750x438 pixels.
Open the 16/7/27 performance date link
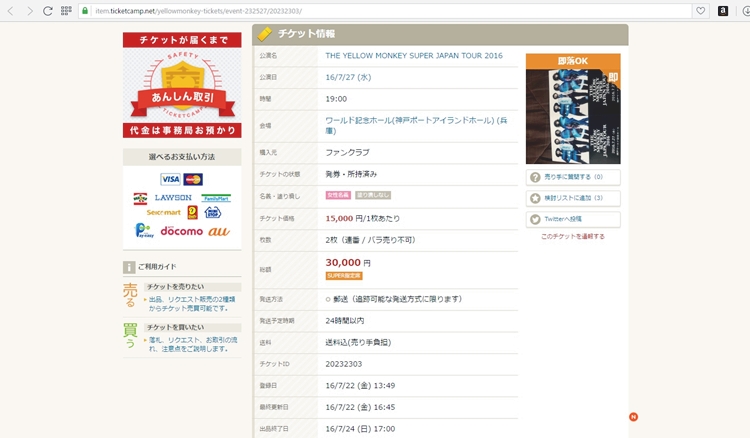[348, 77]
